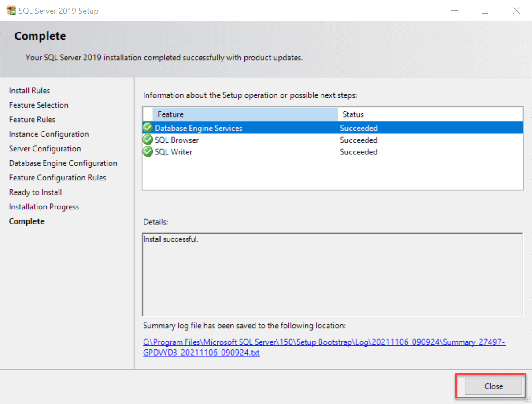Open the Feature Selection step

click(x=39, y=105)
